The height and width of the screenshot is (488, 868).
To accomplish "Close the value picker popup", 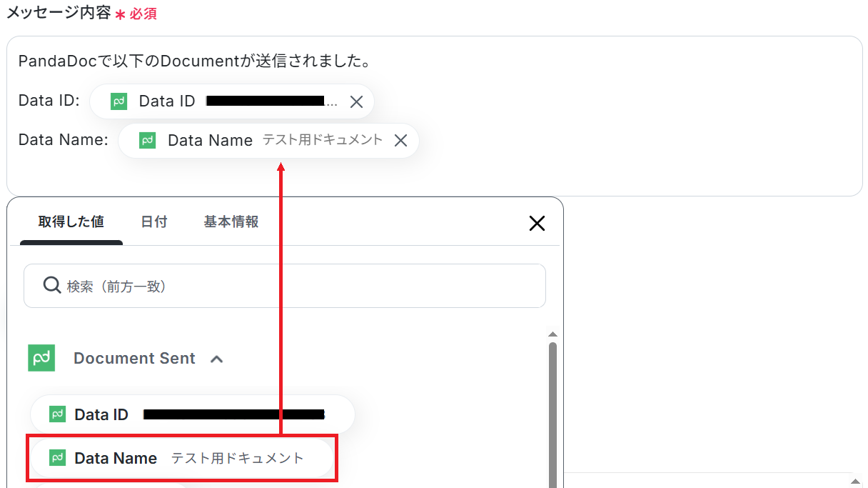I will (x=537, y=224).
